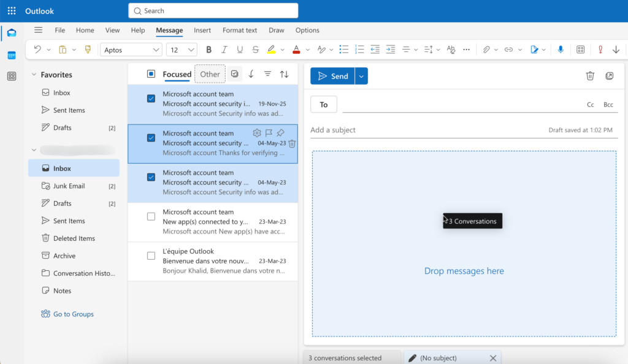Open the app launcher grid
The width and height of the screenshot is (628, 364).
tap(12, 11)
